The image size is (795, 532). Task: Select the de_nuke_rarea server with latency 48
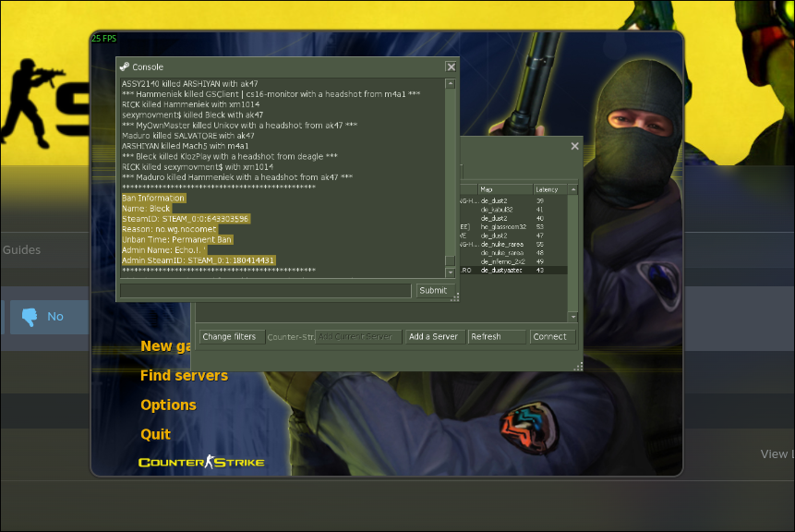click(x=513, y=252)
